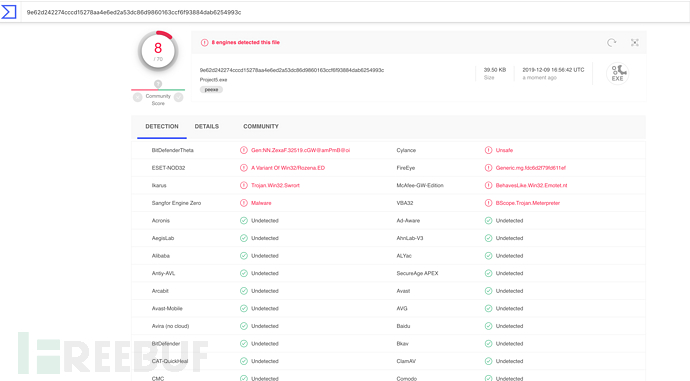Click the BitDefenderTheta engine name

click(x=172, y=150)
